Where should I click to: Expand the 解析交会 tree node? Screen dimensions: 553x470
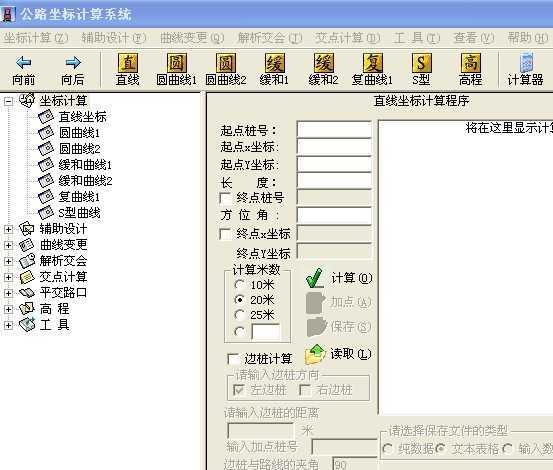8,261
